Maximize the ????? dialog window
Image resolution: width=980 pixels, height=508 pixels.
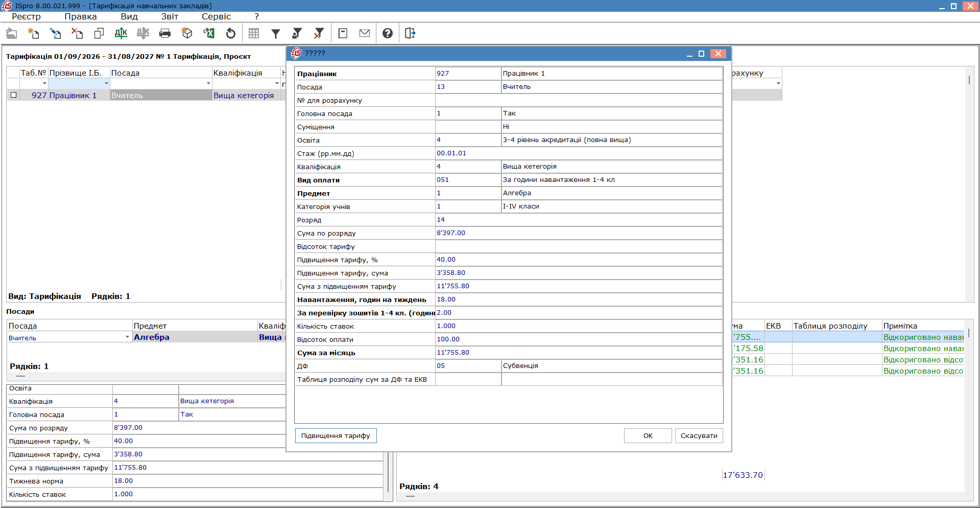click(x=701, y=54)
